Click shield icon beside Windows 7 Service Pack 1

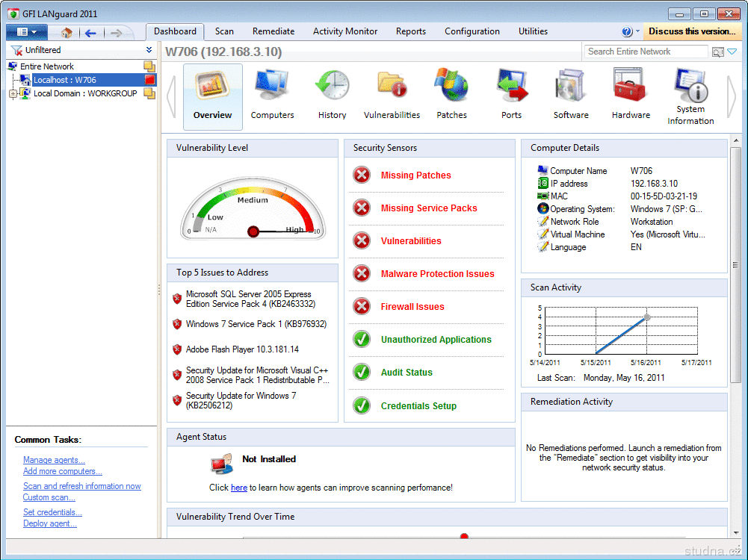(177, 324)
